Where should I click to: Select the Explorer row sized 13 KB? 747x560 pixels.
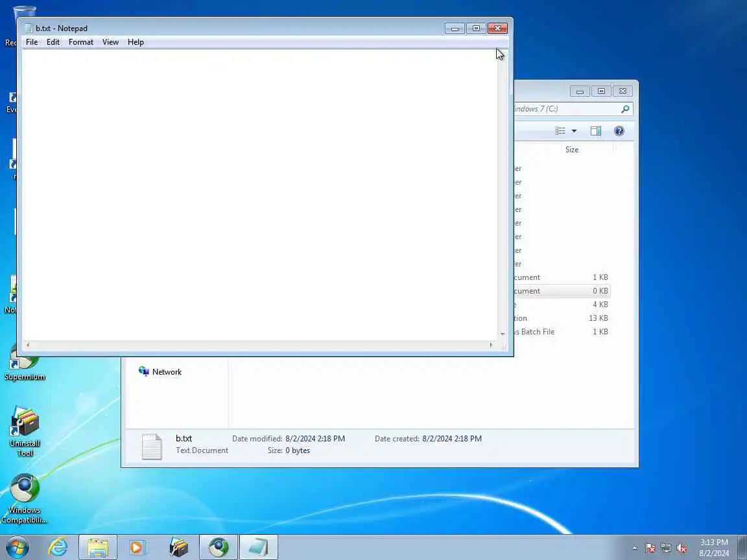click(562, 318)
